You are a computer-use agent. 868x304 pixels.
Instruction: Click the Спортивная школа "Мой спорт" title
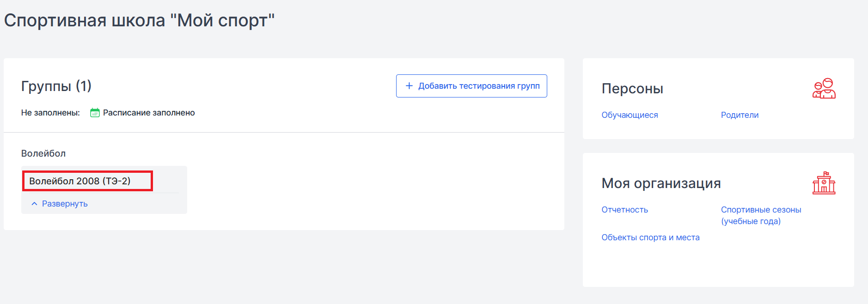[x=140, y=20]
